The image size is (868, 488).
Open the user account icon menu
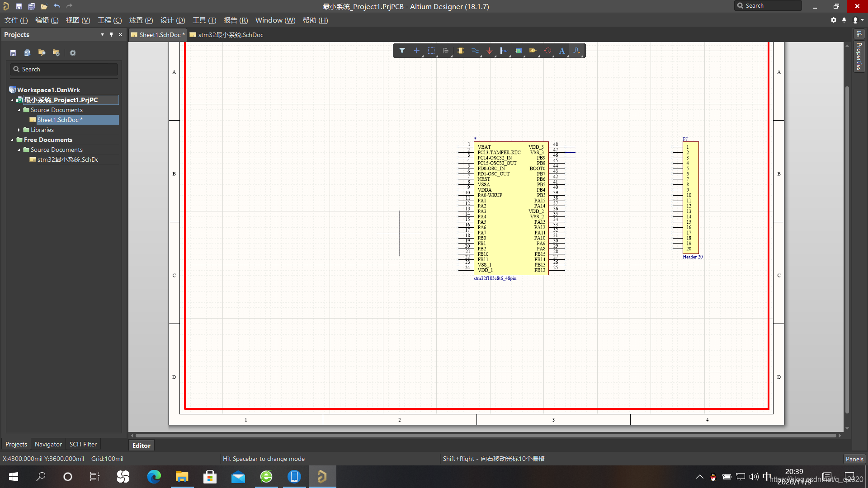[858, 20]
